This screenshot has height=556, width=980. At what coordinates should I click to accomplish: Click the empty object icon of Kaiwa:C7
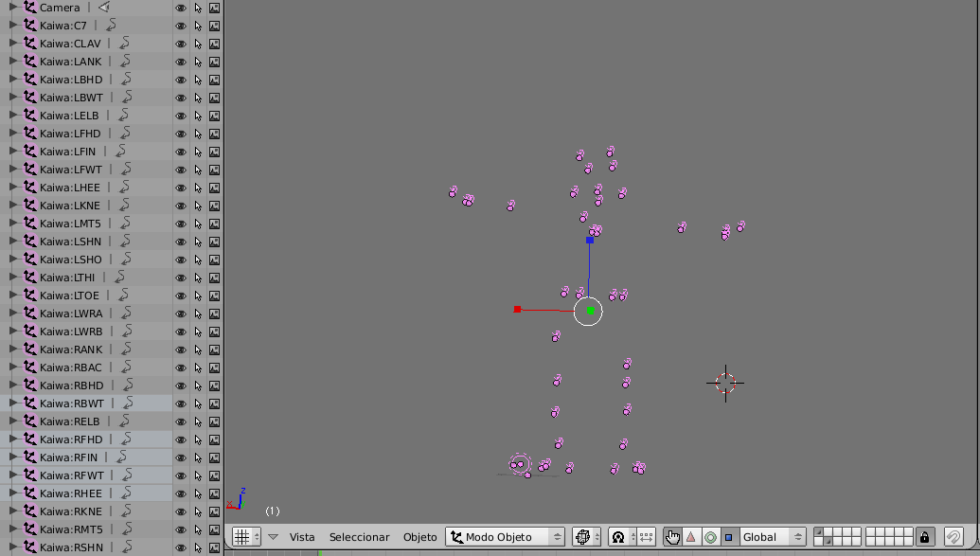[29, 25]
